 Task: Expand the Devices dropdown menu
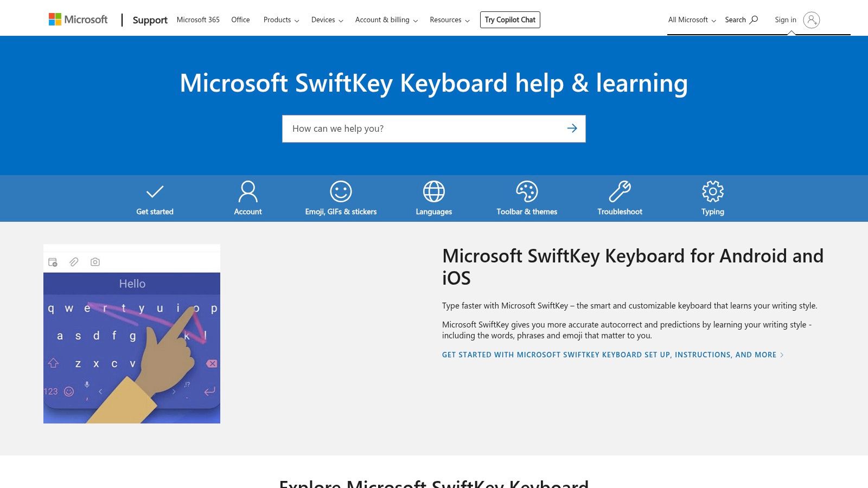point(327,20)
